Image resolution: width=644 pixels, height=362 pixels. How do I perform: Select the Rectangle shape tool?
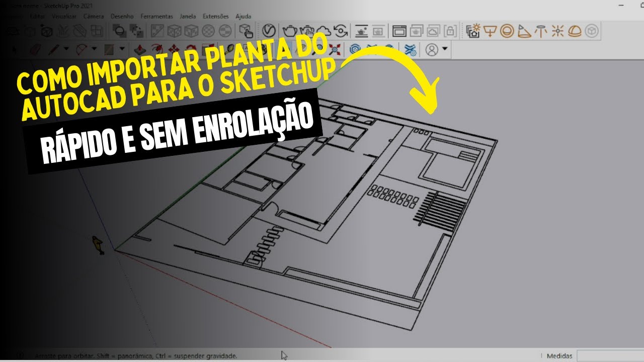(x=109, y=49)
